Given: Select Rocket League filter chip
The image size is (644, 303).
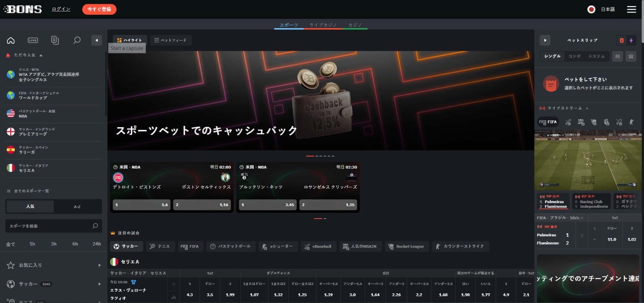Looking at the screenshot, I should tap(407, 246).
